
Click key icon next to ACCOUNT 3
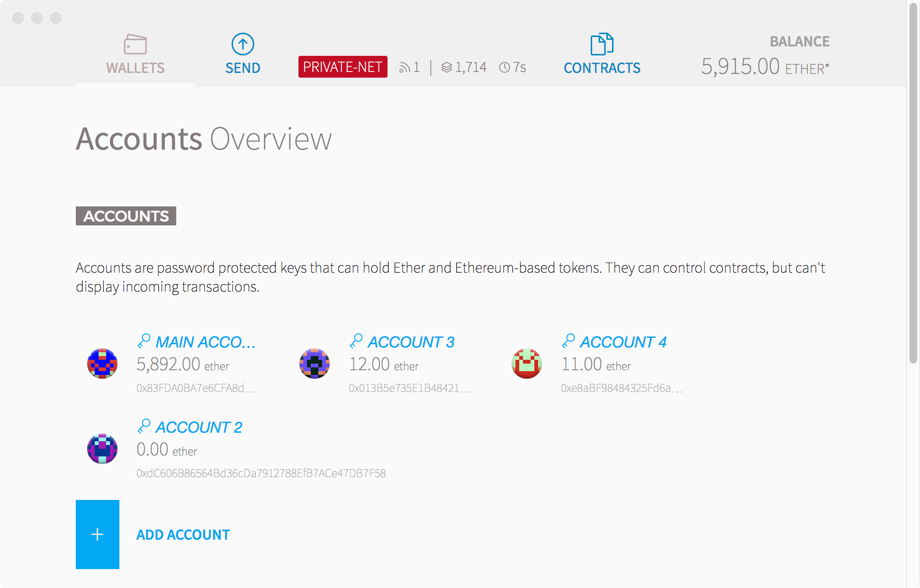click(356, 341)
